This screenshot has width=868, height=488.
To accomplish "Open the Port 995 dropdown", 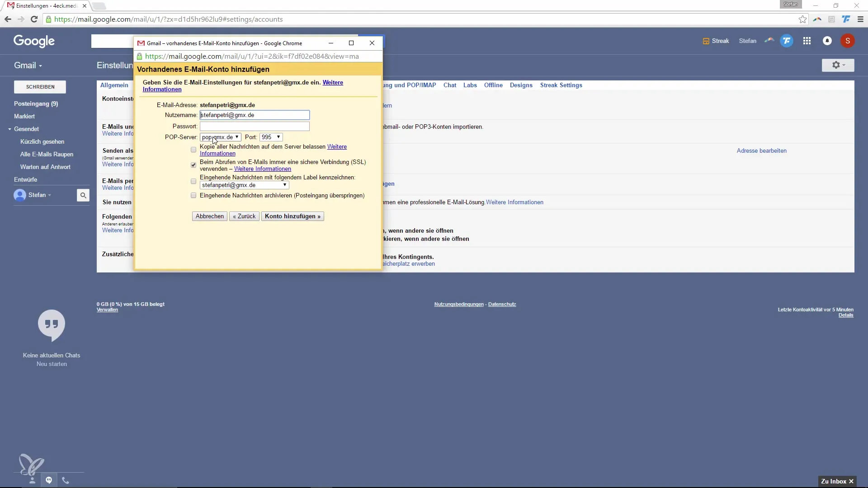I will pyautogui.click(x=271, y=137).
